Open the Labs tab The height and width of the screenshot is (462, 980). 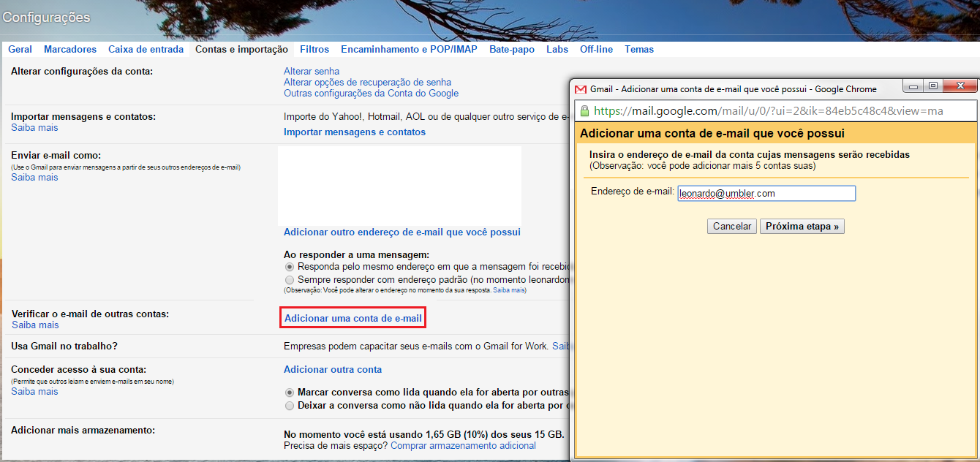point(557,49)
